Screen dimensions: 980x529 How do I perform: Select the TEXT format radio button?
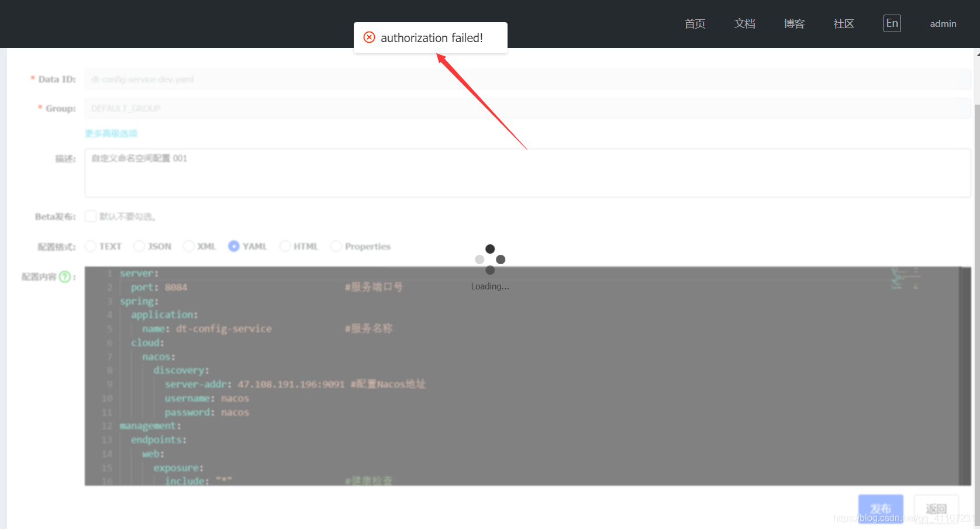(91, 246)
